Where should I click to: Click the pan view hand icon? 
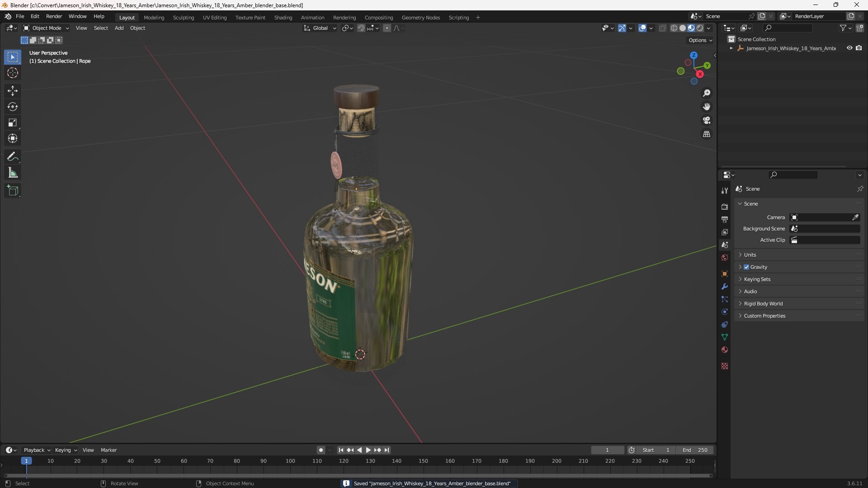click(x=707, y=107)
